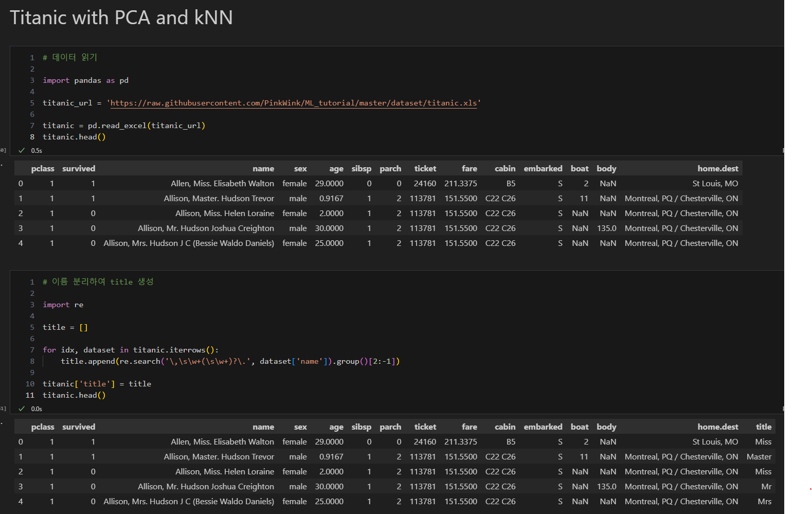Click 'boat' header in the table with title column
812x514 pixels.
(580, 427)
